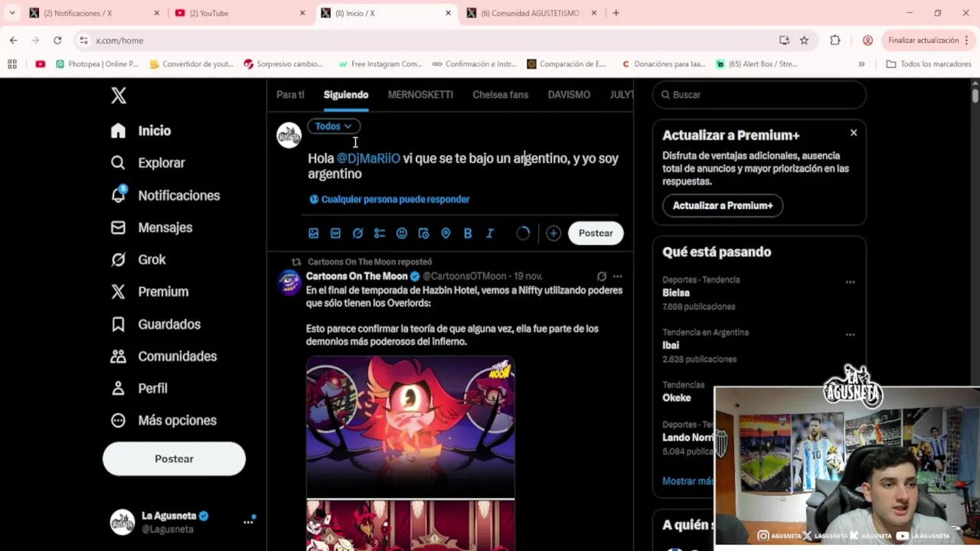Screen dimensions: 980x551
Task: Open Explorar from the sidebar
Action: click(x=148, y=163)
